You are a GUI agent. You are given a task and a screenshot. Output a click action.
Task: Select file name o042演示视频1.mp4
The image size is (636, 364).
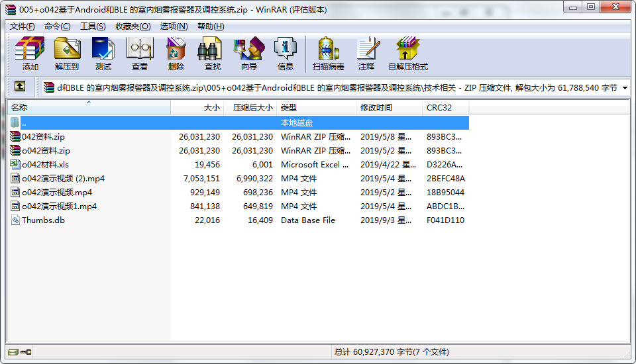click(x=59, y=206)
